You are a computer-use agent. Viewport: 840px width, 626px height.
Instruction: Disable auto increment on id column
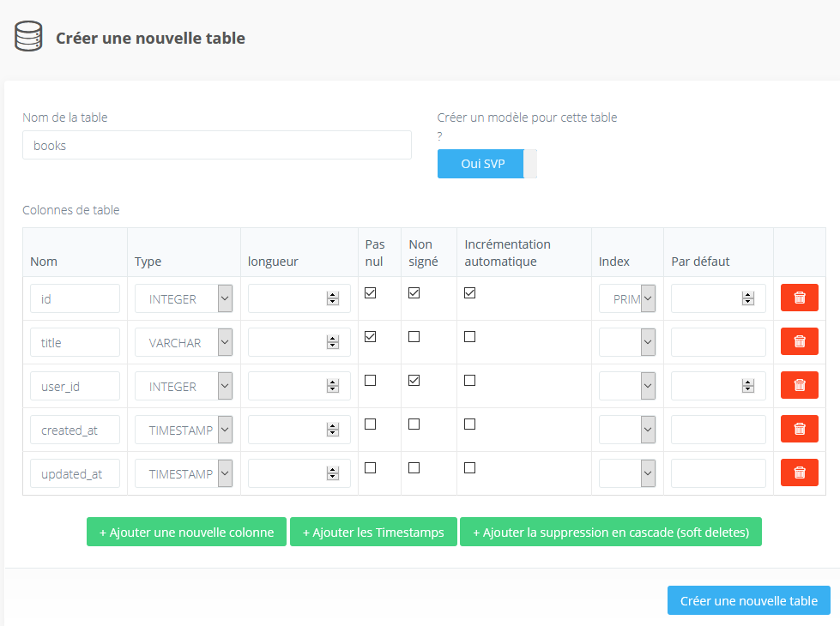469,293
